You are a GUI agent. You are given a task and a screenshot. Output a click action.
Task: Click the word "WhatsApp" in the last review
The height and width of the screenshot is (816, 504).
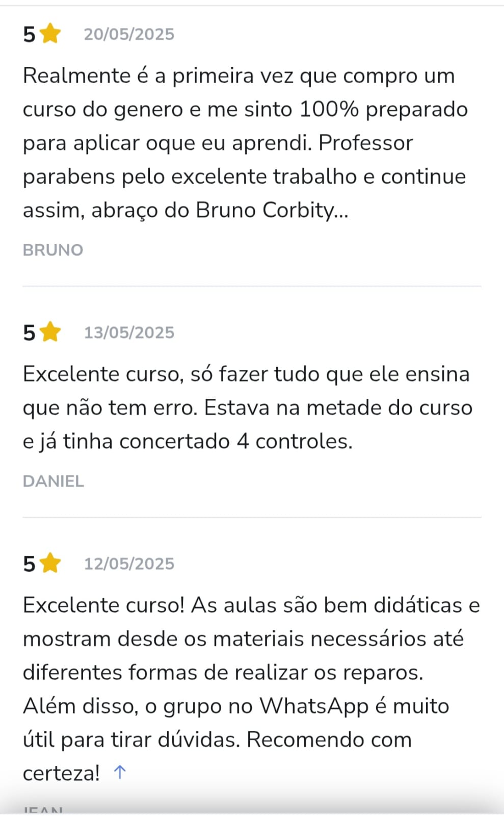click(x=314, y=706)
